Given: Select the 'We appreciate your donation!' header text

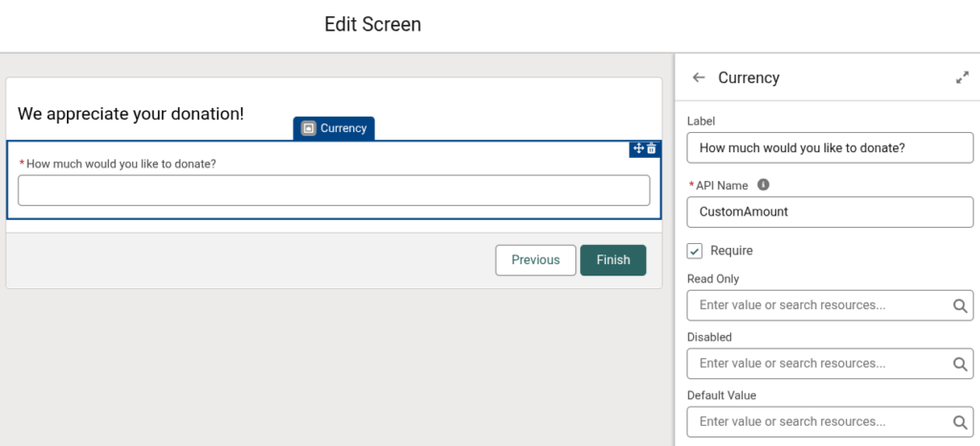Looking at the screenshot, I should [130, 114].
